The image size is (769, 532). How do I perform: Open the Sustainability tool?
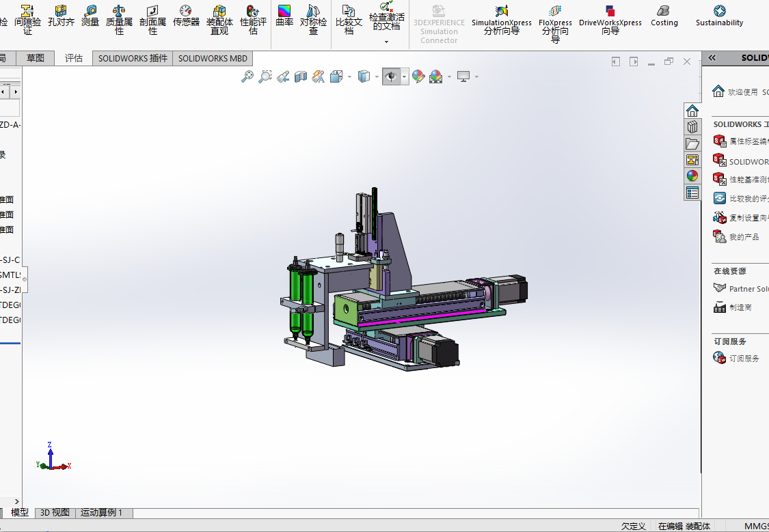(x=719, y=16)
